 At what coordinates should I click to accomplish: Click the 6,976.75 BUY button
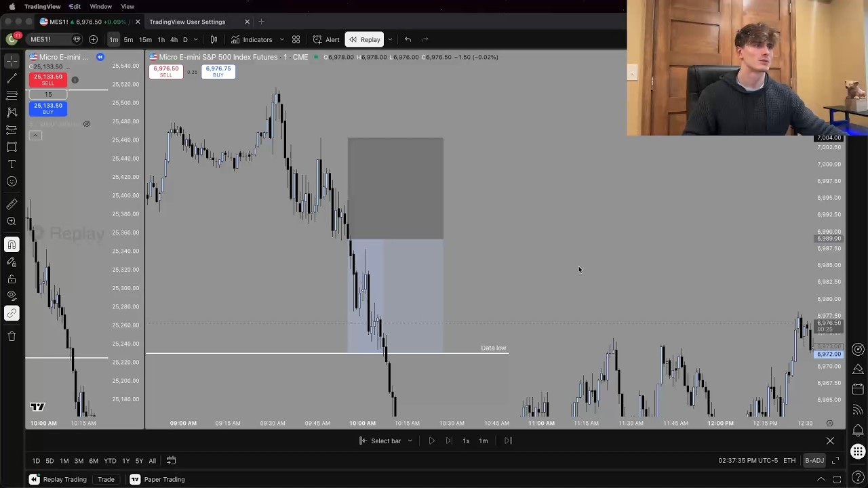[x=218, y=71]
